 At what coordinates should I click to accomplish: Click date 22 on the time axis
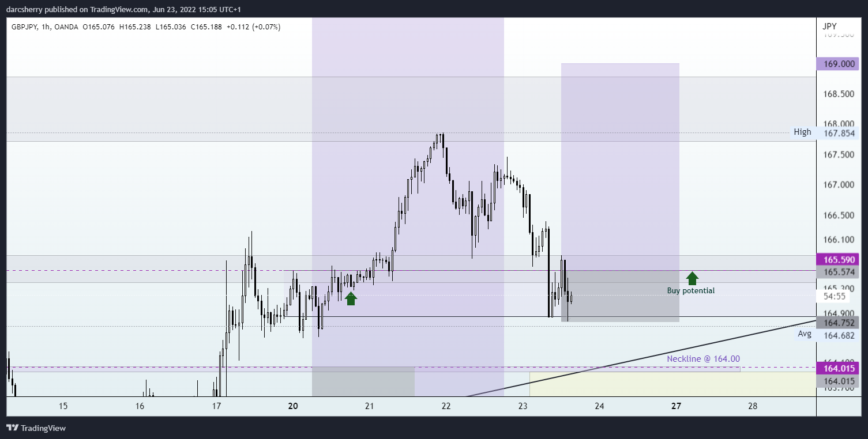pos(446,406)
